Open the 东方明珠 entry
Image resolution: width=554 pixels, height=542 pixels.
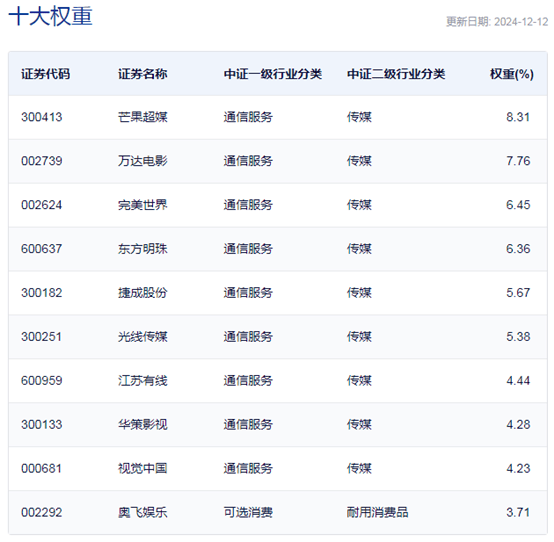143,249
